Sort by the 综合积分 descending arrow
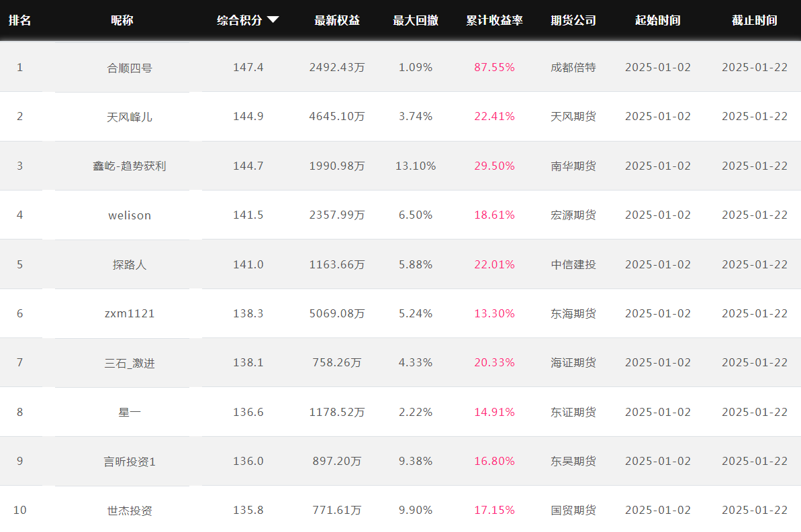Image resolution: width=801 pixels, height=532 pixels. (x=273, y=20)
